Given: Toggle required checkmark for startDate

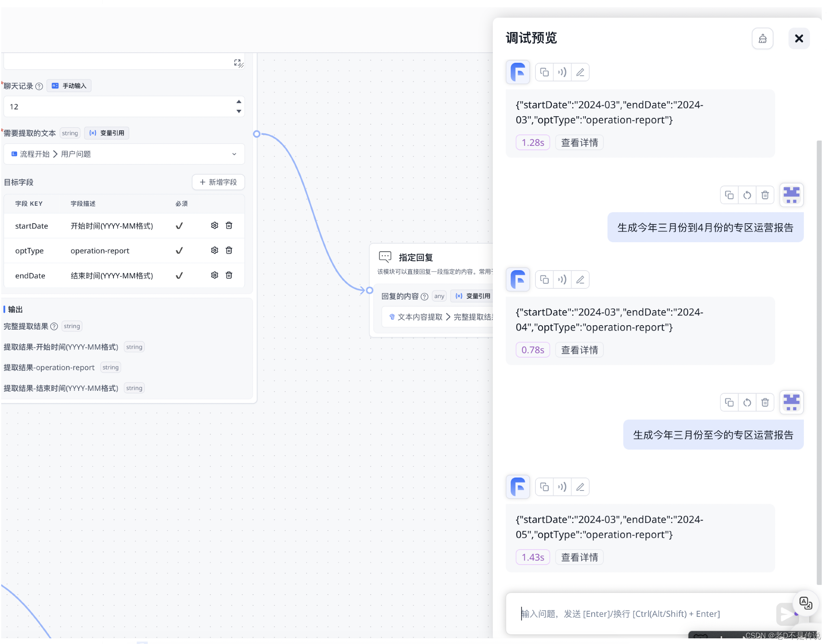Looking at the screenshot, I should 179,226.
